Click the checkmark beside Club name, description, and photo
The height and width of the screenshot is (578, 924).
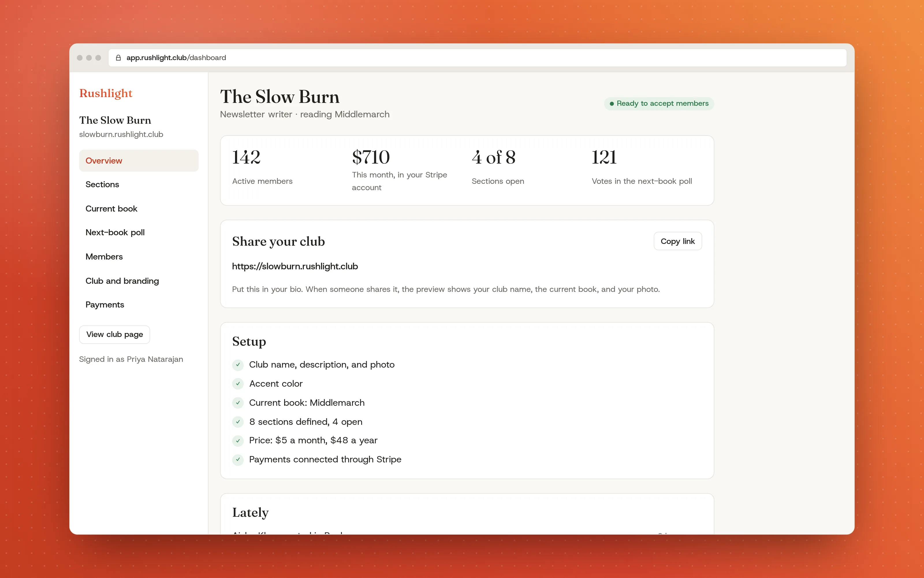[238, 365]
